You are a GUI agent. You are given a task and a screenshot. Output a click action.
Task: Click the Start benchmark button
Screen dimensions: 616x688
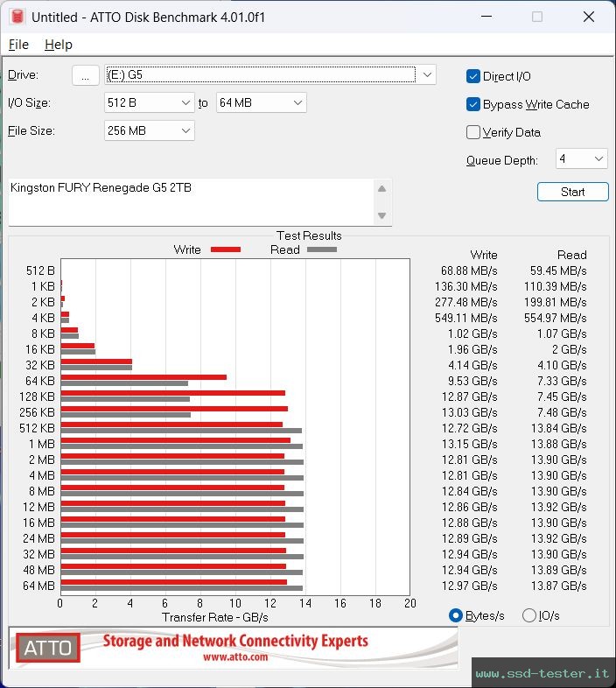[x=572, y=192]
